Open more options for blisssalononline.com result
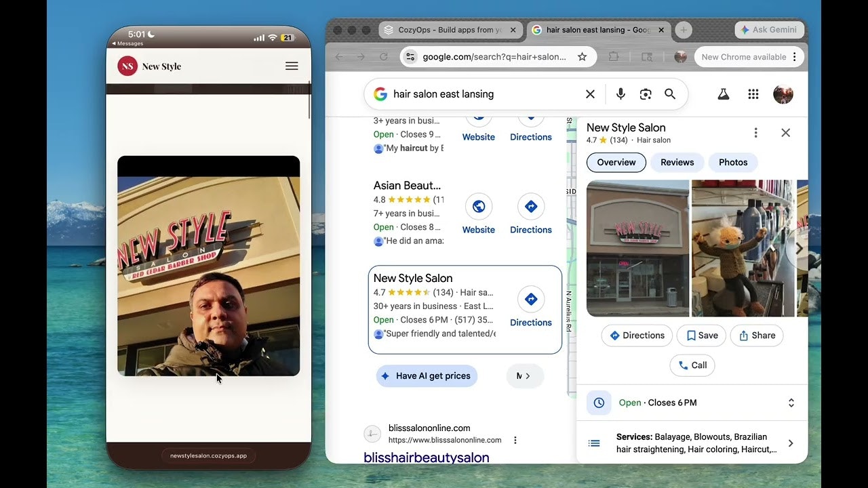The image size is (868, 488). click(x=515, y=440)
